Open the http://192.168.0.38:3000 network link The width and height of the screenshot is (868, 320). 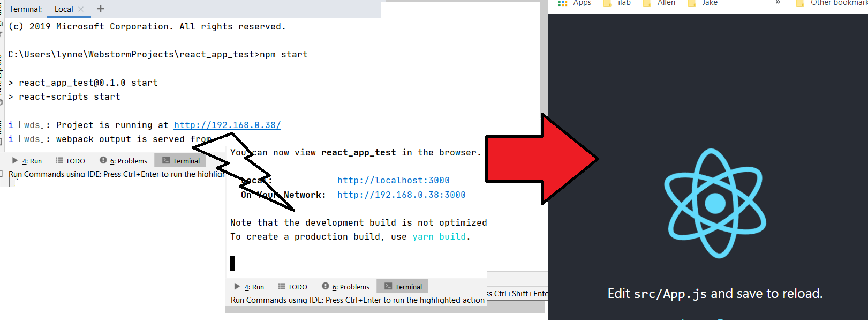[401, 195]
